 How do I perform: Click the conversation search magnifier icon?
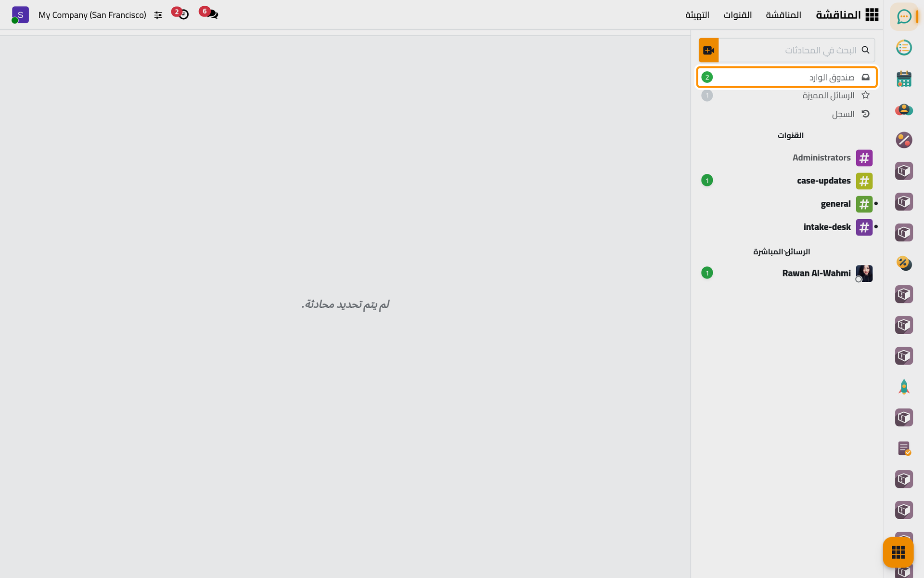(x=865, y=50)
